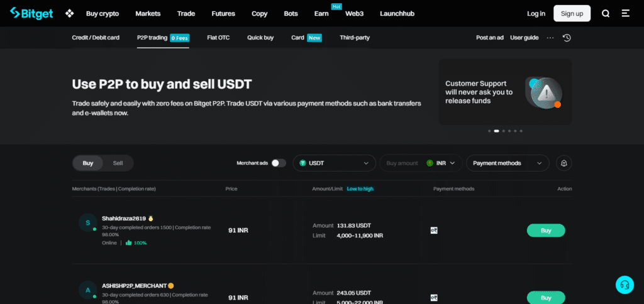The width and height of the screenshot is (644, 304).
Task: Open the customer support headset chat
Action: 625,285
